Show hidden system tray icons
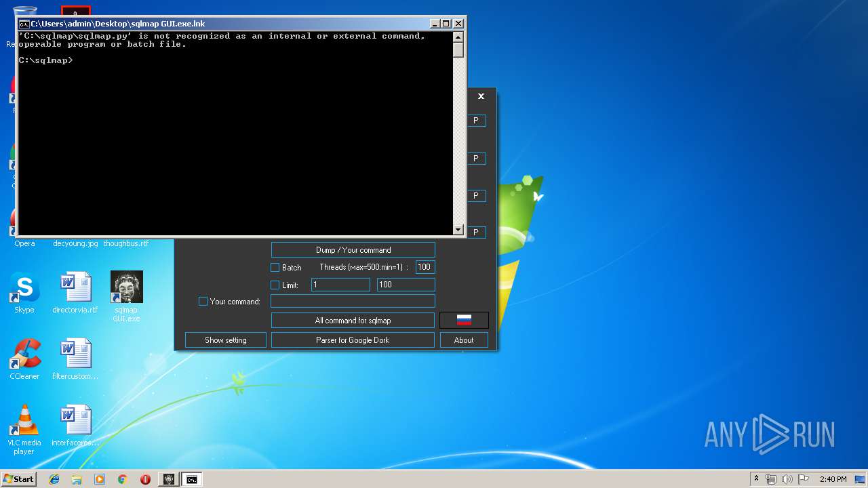868x488 pixels. point(757,479)
